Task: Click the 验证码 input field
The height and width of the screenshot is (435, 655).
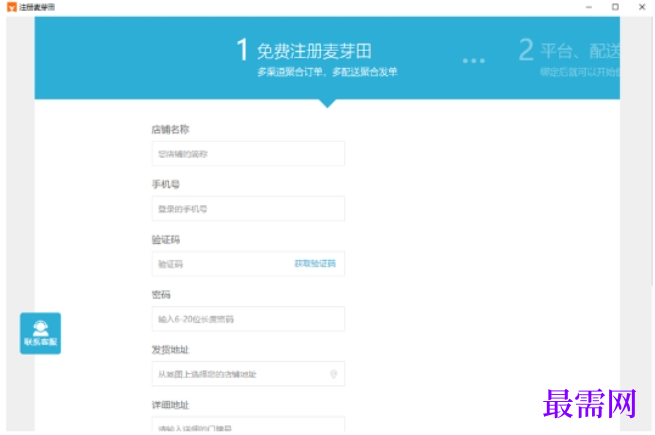Action: coord(248,264)
